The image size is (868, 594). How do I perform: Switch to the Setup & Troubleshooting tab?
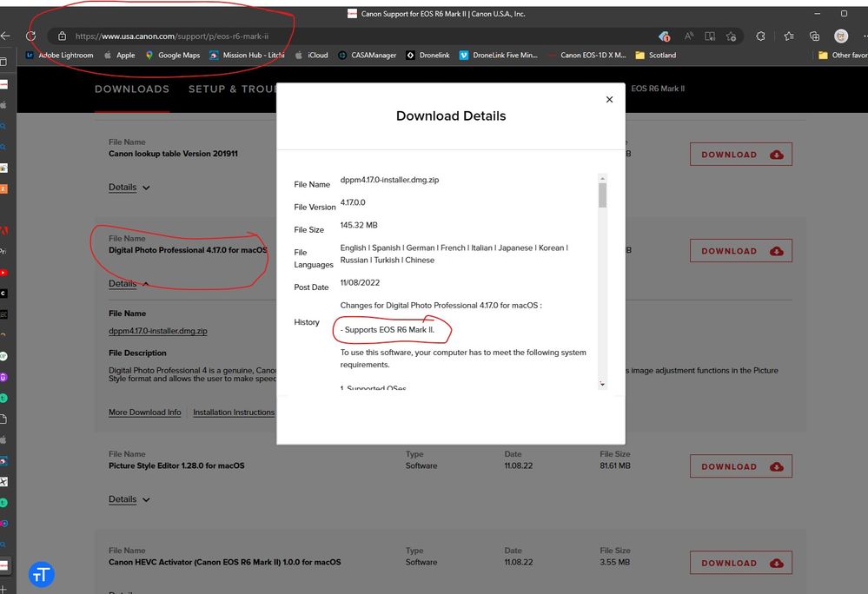[232, 89]
